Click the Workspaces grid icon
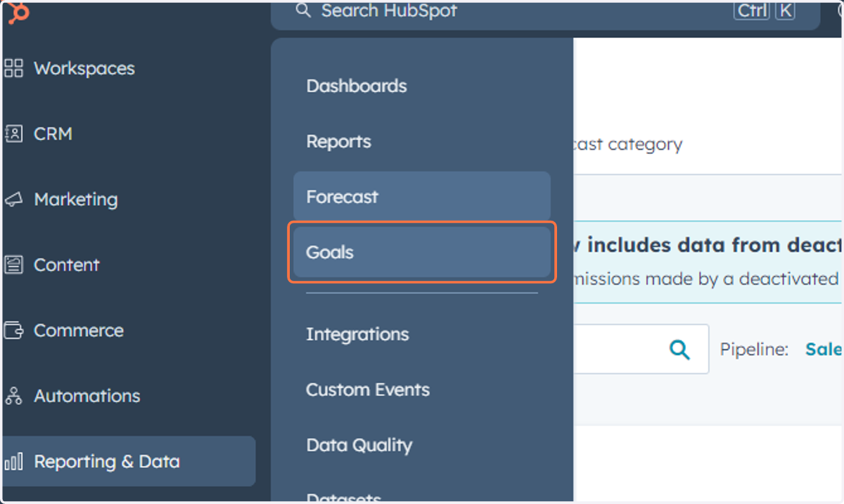 [x=13, y=68]
